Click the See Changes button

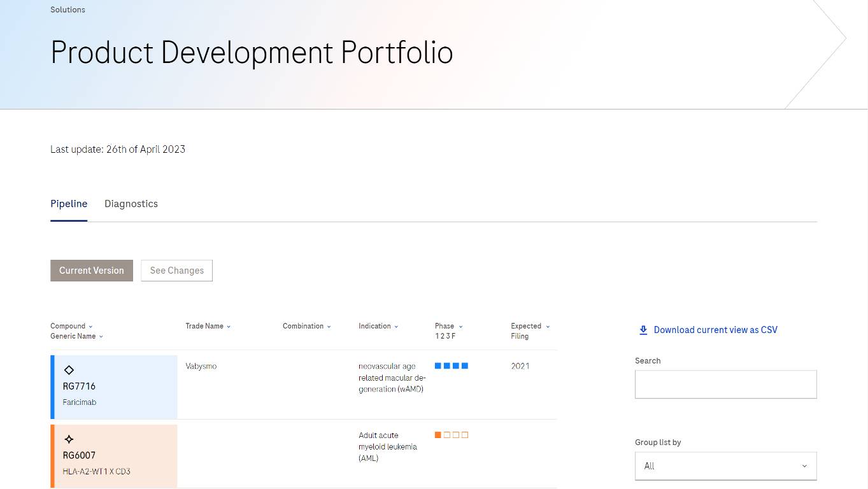click(x=177, y=271)
